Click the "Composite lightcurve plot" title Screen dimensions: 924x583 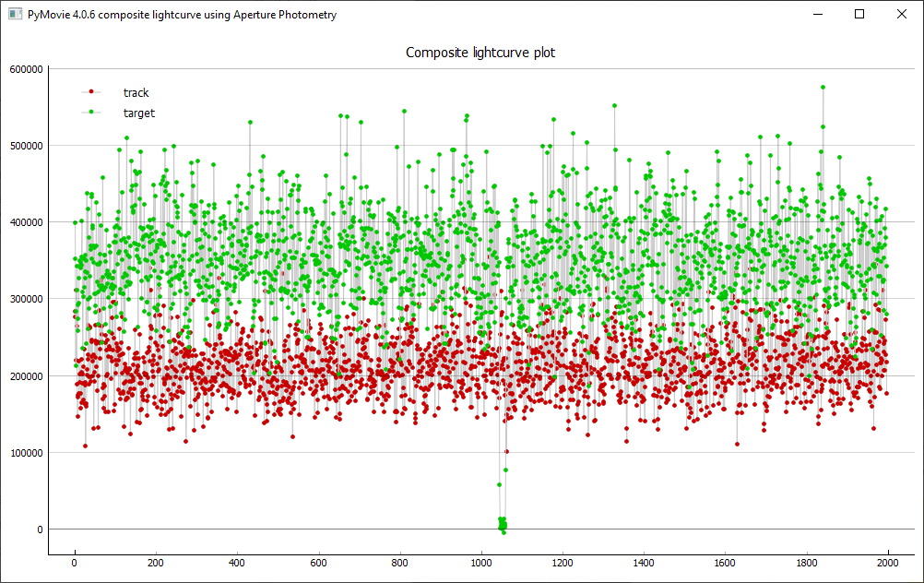click(x=480, y=53)
